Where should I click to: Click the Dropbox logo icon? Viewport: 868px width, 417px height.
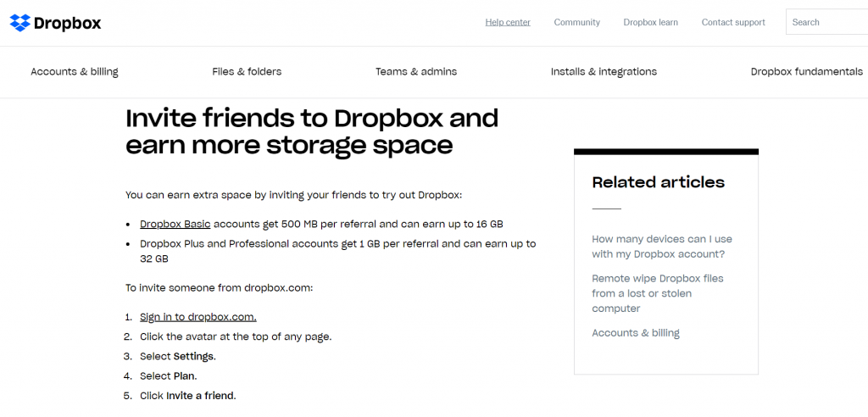(20, 23)
